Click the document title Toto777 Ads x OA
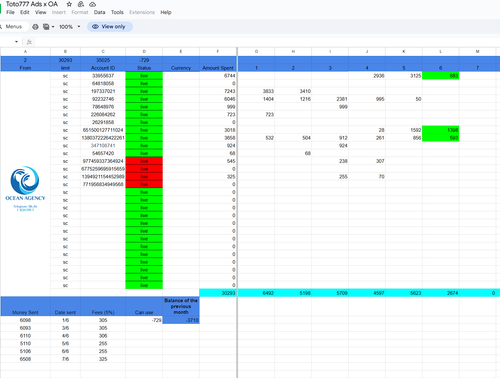 click(x=32, y=4)
